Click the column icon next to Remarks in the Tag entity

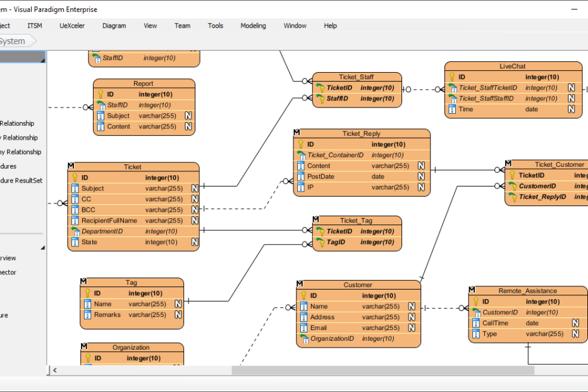(x=87, y=315)
